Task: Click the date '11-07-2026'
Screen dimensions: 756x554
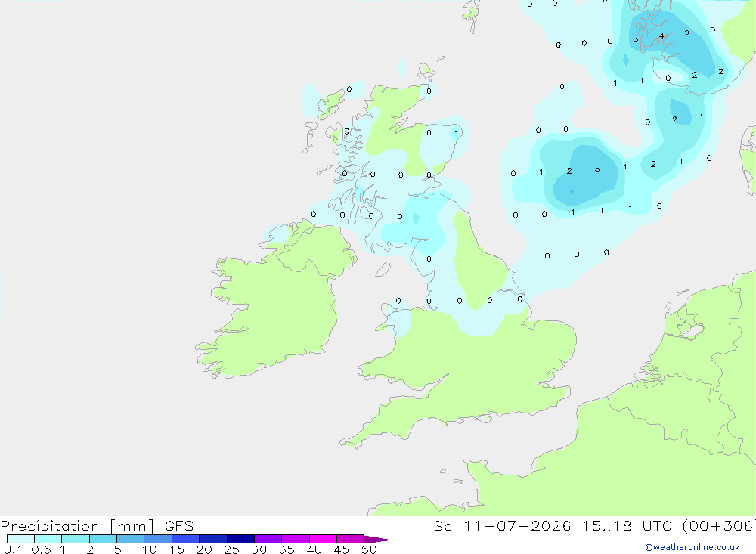Action: pos(517,525)
